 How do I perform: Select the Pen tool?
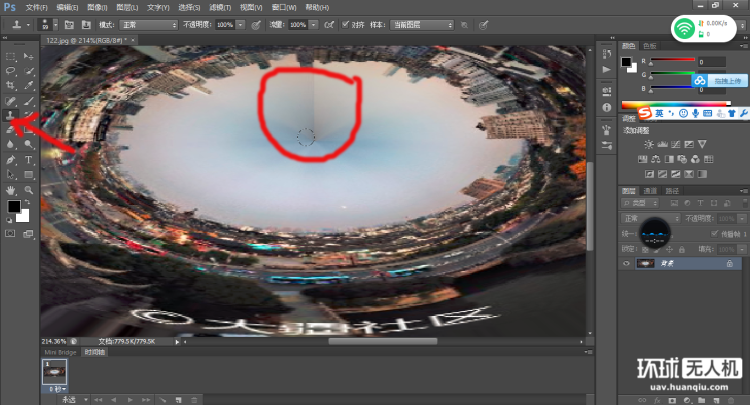point(11,160)
